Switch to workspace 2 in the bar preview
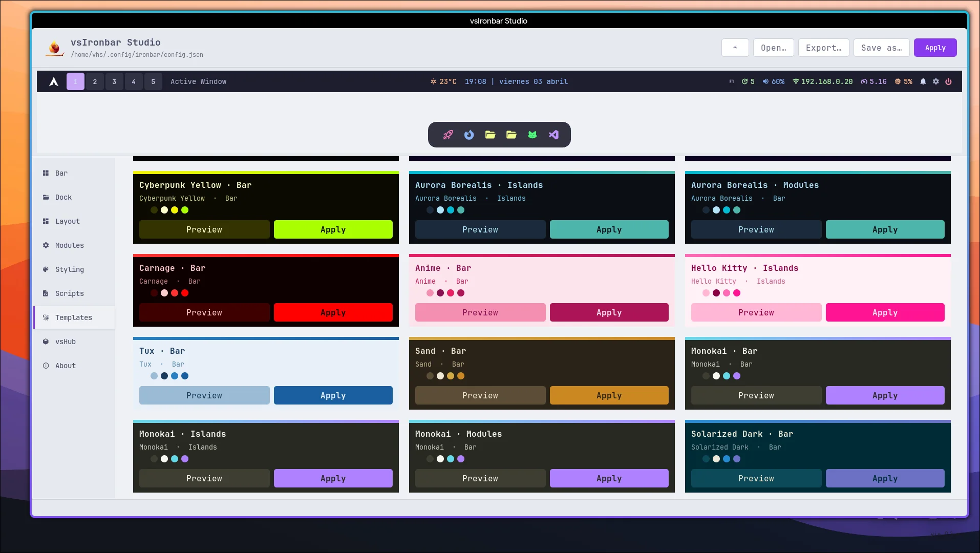Screen dimensions: 980x553 tap(95, 81)
